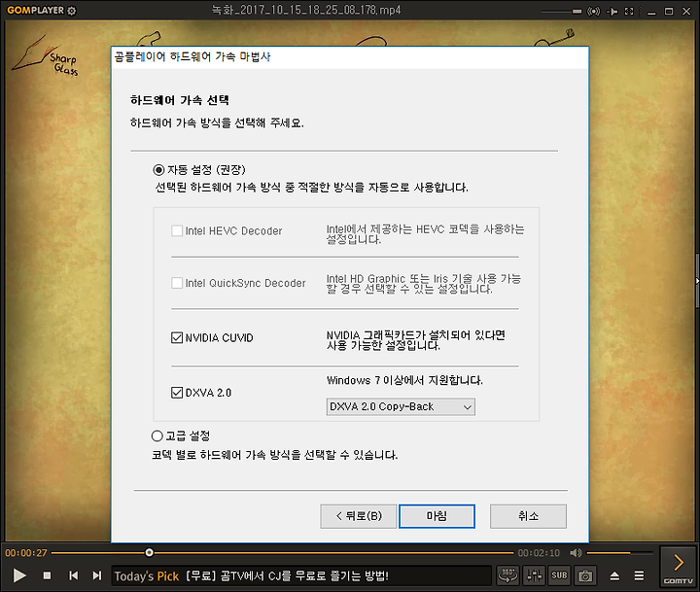Image resolution: width=700 pixels, height=592 pixels.
Task: Close the GOM Player window
Action: [686, 11]
